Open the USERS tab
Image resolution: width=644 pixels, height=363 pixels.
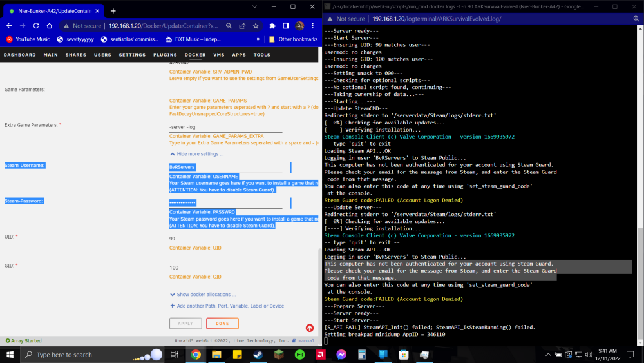(102, 55)
